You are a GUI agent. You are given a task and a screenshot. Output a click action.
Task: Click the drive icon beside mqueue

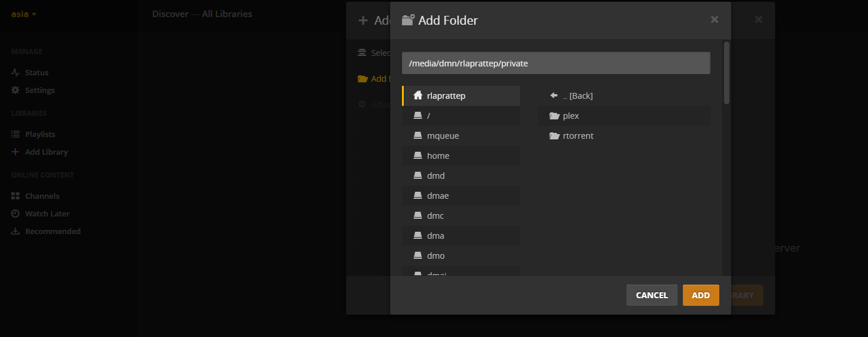tap(418, 135)
